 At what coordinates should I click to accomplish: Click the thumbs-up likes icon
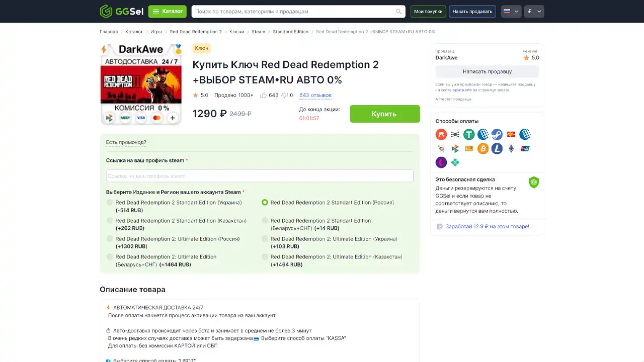263,95
